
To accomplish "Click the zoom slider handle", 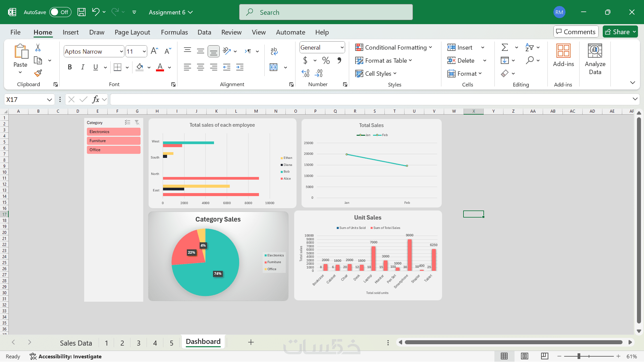I will (x=579, y=356).
